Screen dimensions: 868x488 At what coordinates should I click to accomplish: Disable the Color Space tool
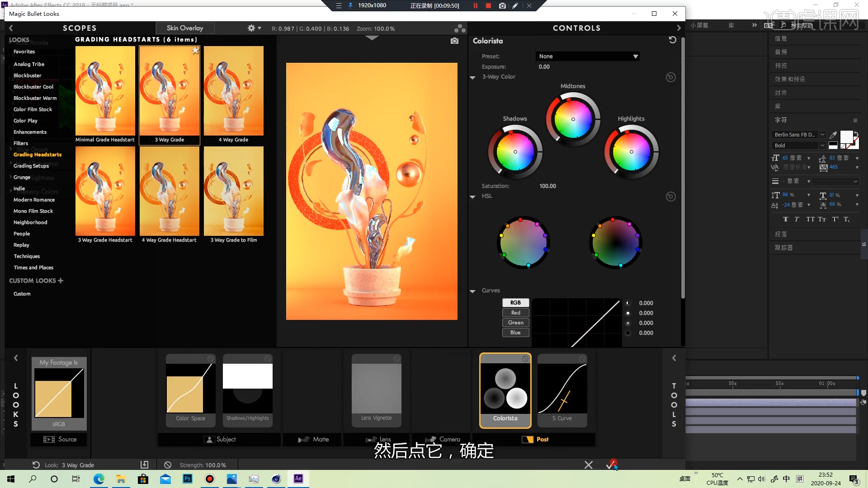[211, 358]
